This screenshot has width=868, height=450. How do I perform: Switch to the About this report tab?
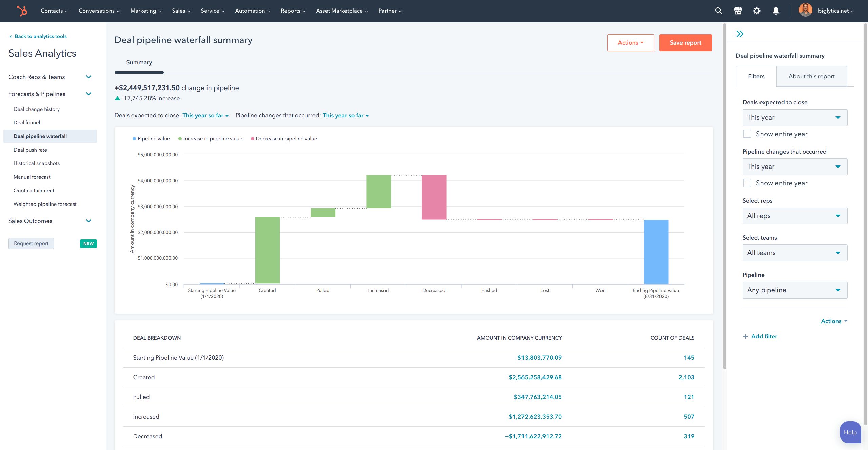click(811, 76)
